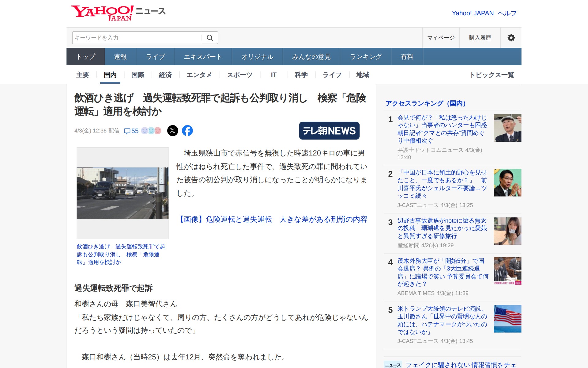Click the keyword search input field

point(137,38)
